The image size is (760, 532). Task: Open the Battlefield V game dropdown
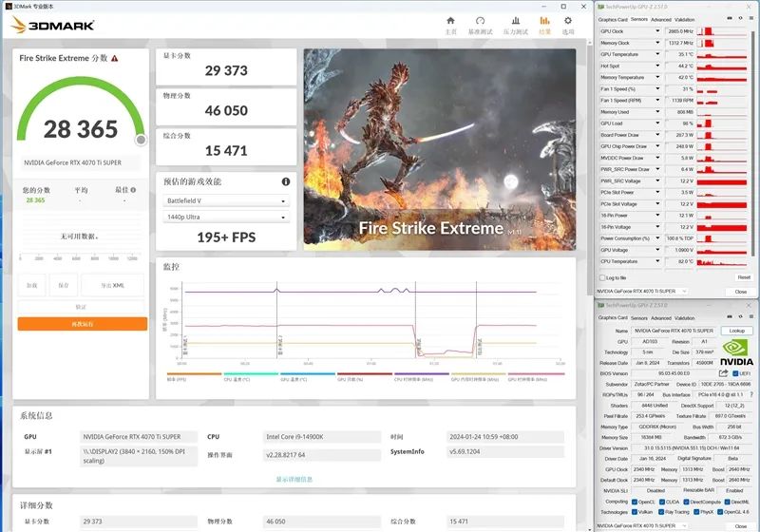coord(226,201)
